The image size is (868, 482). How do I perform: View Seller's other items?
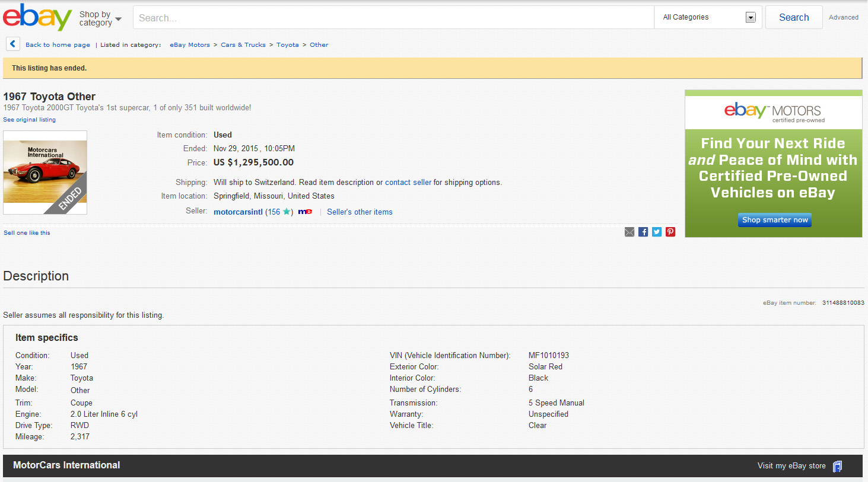coord(360,212)
